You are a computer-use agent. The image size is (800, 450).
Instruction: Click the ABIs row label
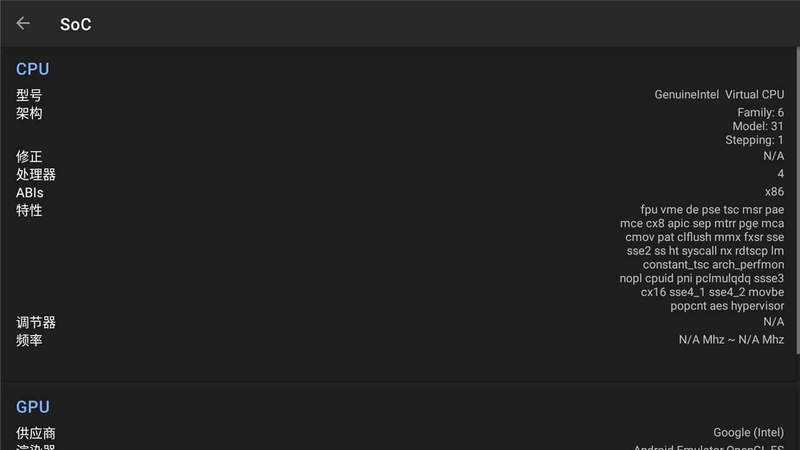[30, 193]
